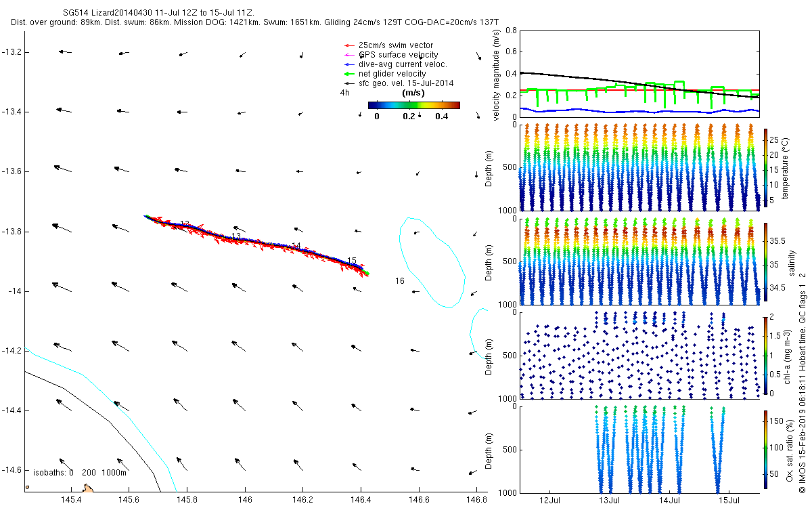Viewport: 812px width, 508px height.
Task: Click the cyan oval isobath contour
Action: 432,262
